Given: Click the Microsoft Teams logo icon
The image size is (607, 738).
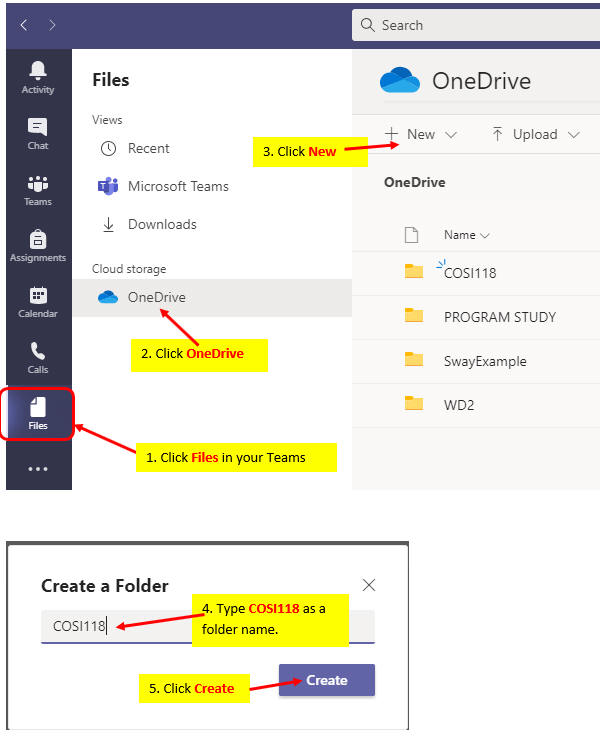Looking at the screenshot, I should click(108, 186).
